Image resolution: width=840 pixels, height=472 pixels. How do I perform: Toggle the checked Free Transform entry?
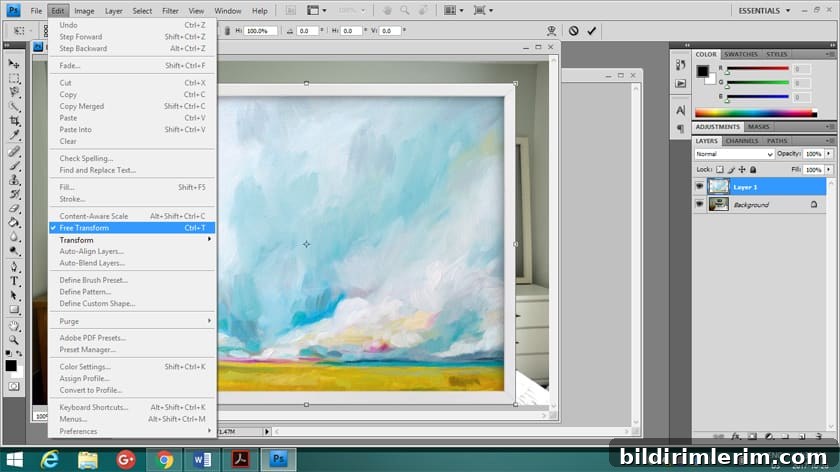click(x=132, y=228)
